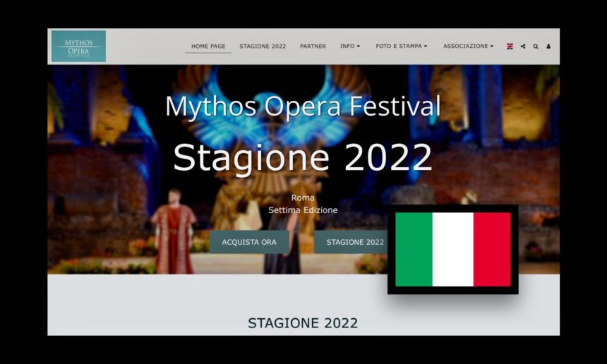The image size is (607, 364).
Task: Click the ACQUISTA ORA button
Action: 249,242
